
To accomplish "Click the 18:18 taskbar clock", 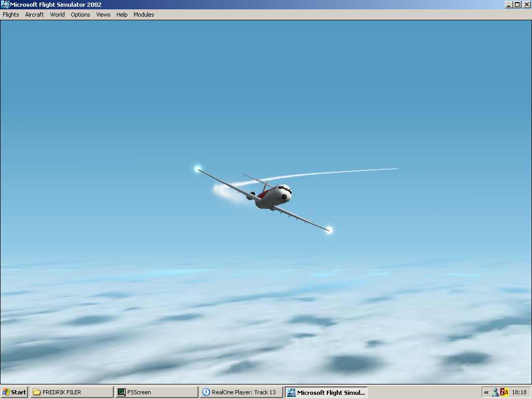I will coord(520,393).
